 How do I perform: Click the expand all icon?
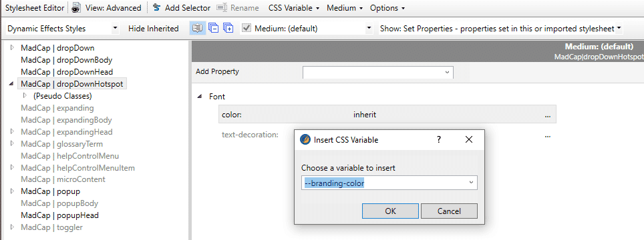click(228, 28)
